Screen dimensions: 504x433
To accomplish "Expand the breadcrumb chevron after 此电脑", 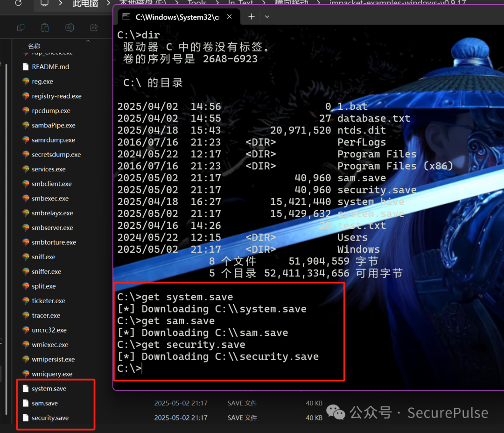I will (x=108, y=3).
